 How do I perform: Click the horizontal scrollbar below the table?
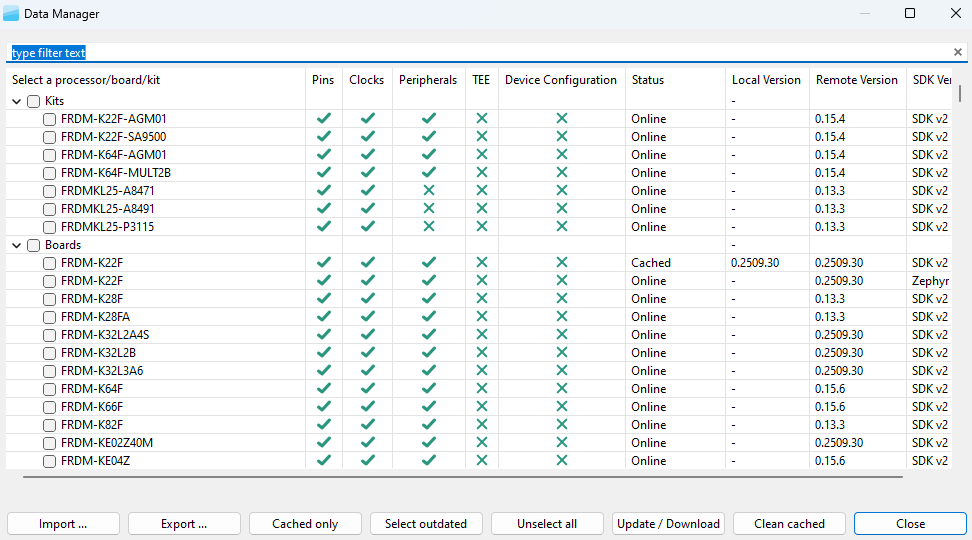coord(462,477)
